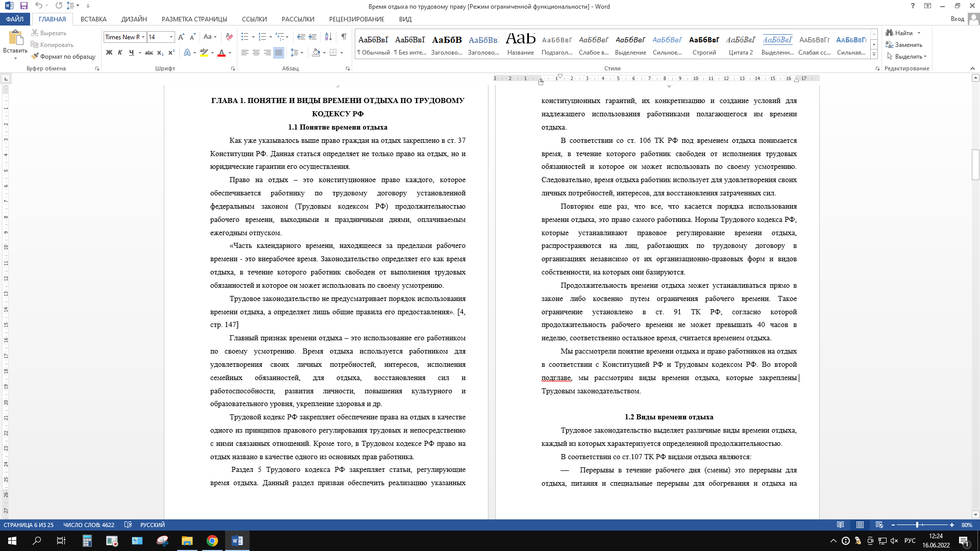Open Windows Start menu

12,541
